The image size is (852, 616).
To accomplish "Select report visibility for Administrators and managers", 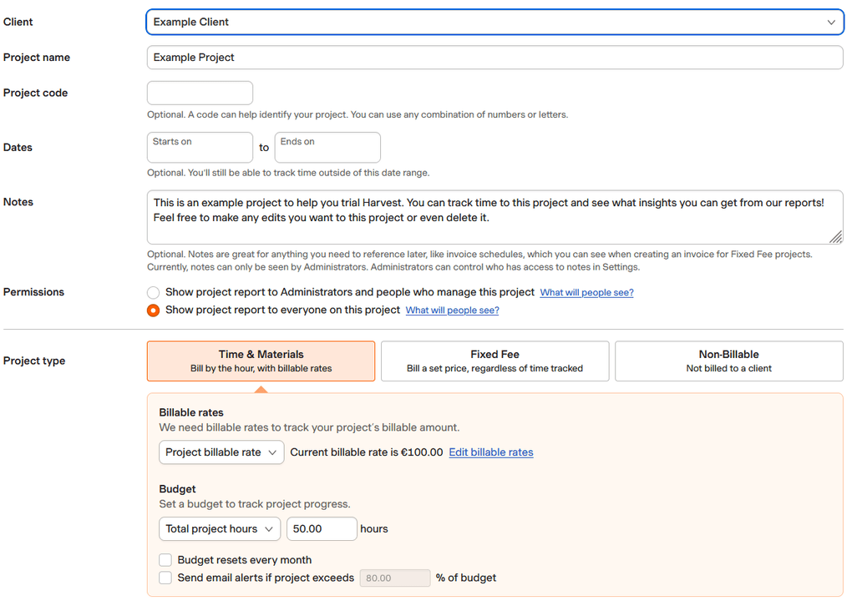I will (153, 292).
